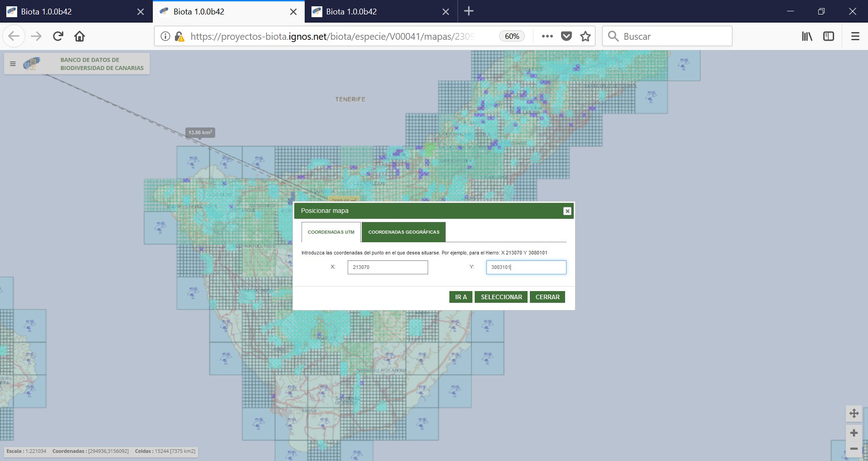868x461 pixels.
Task: Switch to the Coordenadas UTM tab
Action: click(331, 232)
